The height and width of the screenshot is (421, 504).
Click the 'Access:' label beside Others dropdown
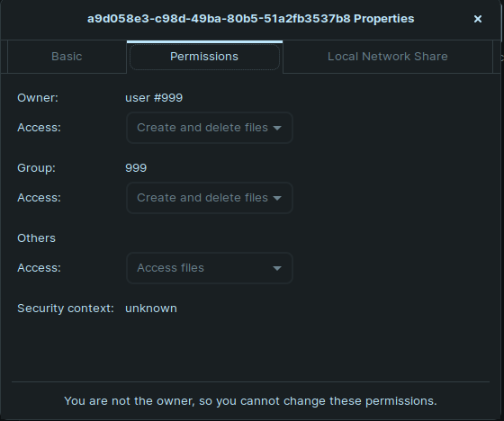coord(39,268)
